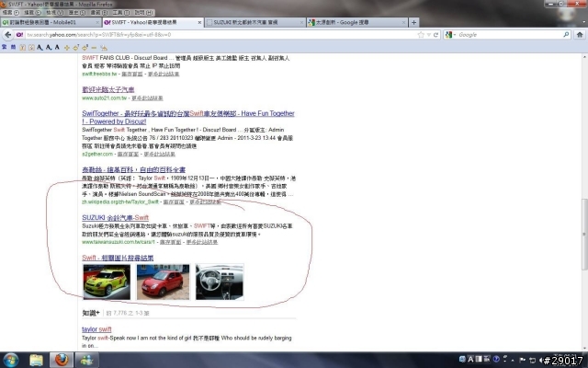Open the File menu (檔案)

(10, 12)
